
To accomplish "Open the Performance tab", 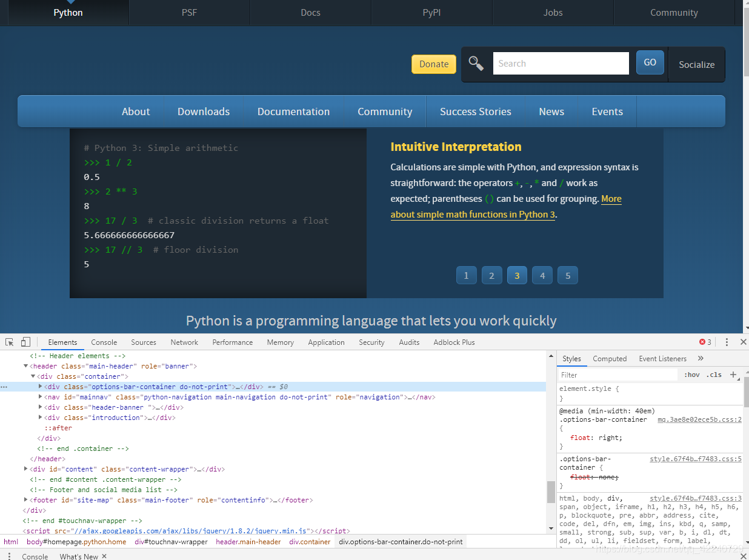I will click(x=233, y=342).
